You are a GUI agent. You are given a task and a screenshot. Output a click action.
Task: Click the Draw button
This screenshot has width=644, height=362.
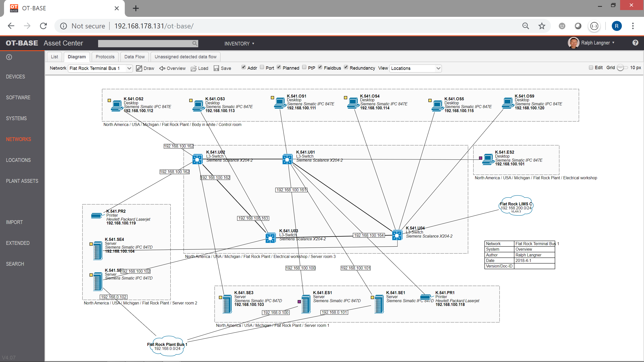[x=145, y=68]
